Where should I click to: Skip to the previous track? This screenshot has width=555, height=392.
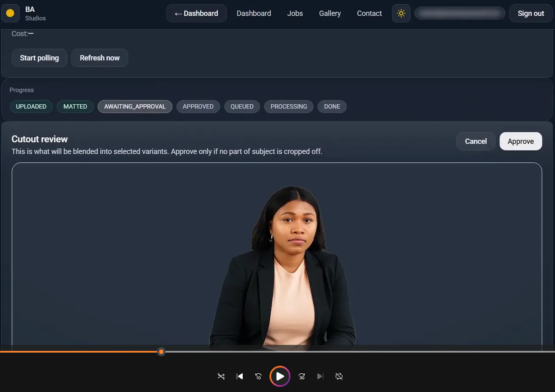tap(240, 376)
